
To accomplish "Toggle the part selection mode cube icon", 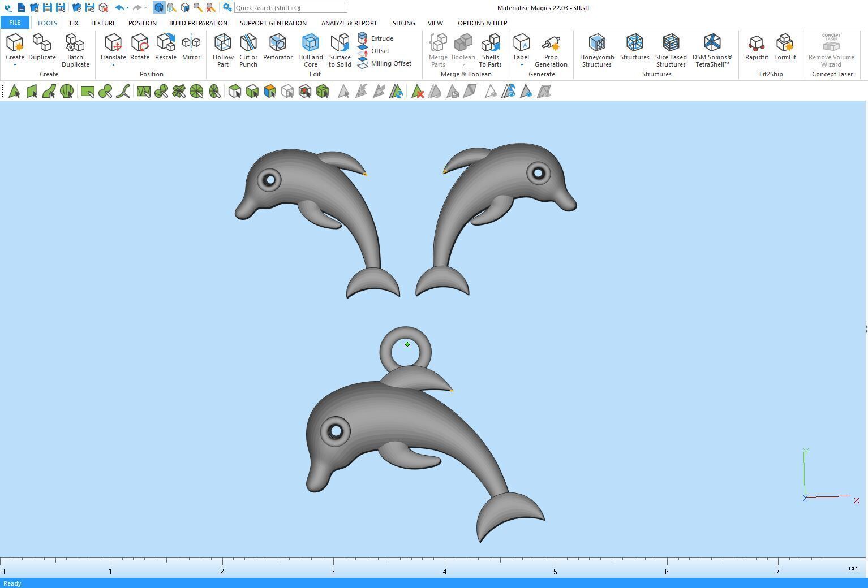I will pyautogui.click(x=158, y=7).
